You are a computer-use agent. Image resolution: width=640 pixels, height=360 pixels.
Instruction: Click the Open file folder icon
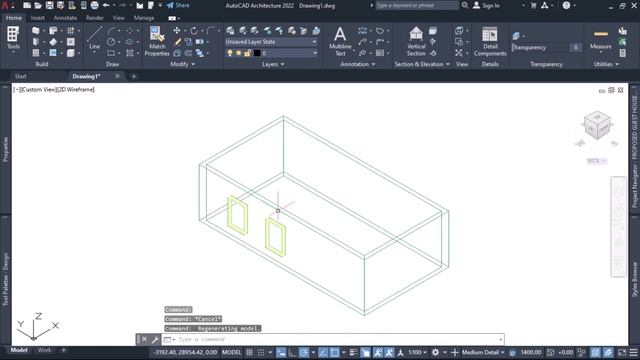(38, 5)
